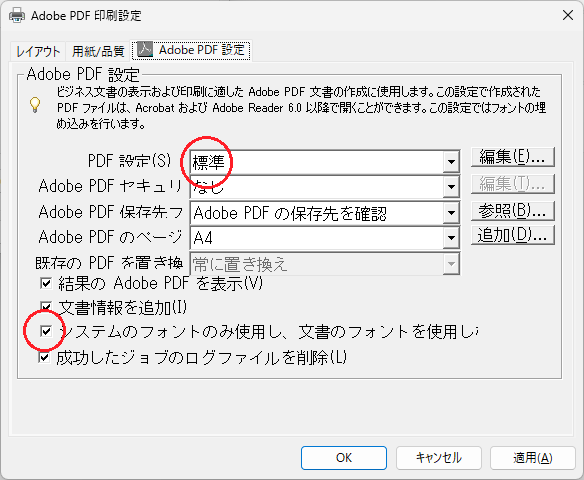Viewport: 584px width, 480px height.
Task: Open the Adobe PDF 保存先 dropdown
Action: pos(325,213)
